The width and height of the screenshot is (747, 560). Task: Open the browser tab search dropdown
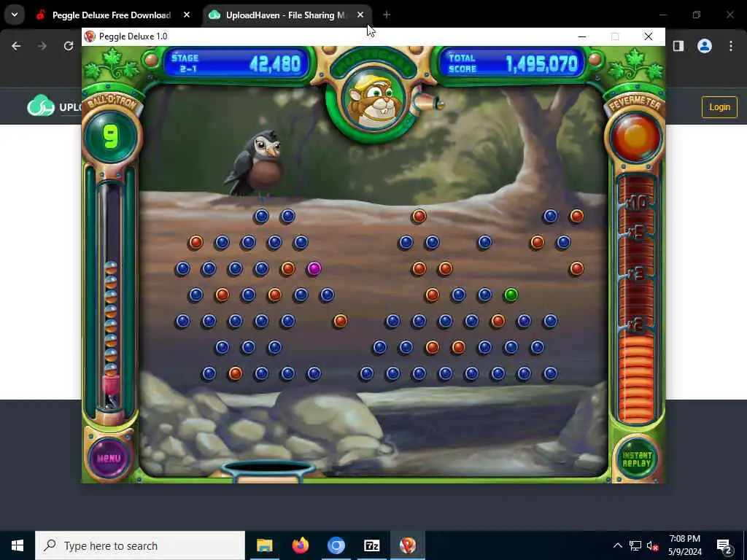coord(15,15)
